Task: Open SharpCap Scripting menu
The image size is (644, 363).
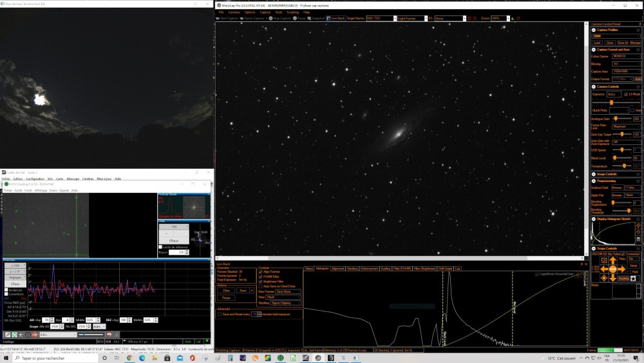Action: tap(292, 12)
